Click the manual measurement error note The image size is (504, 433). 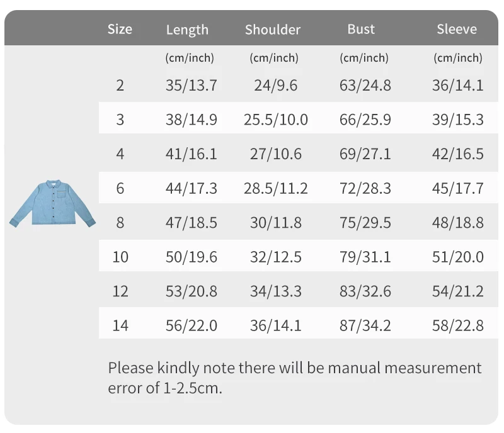294,378
